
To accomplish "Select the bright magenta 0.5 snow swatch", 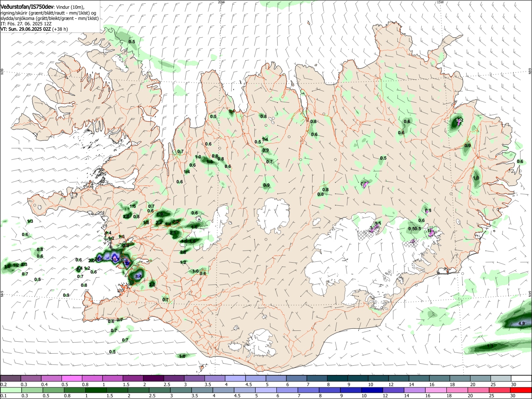I will (71, 379).
